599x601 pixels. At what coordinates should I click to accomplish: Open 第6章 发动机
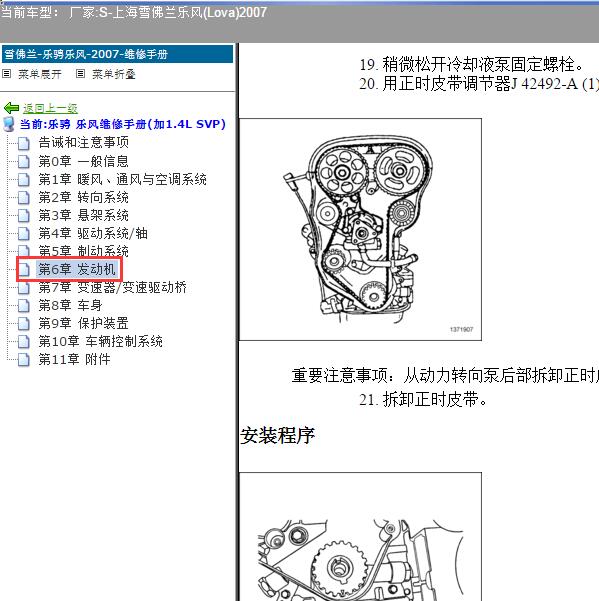77,269
